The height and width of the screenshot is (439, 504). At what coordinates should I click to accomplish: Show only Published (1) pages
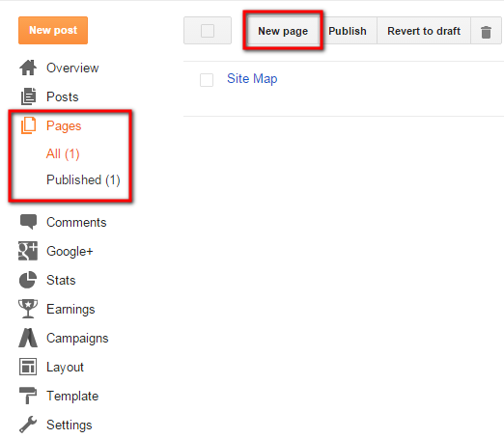tap(83, 179)
